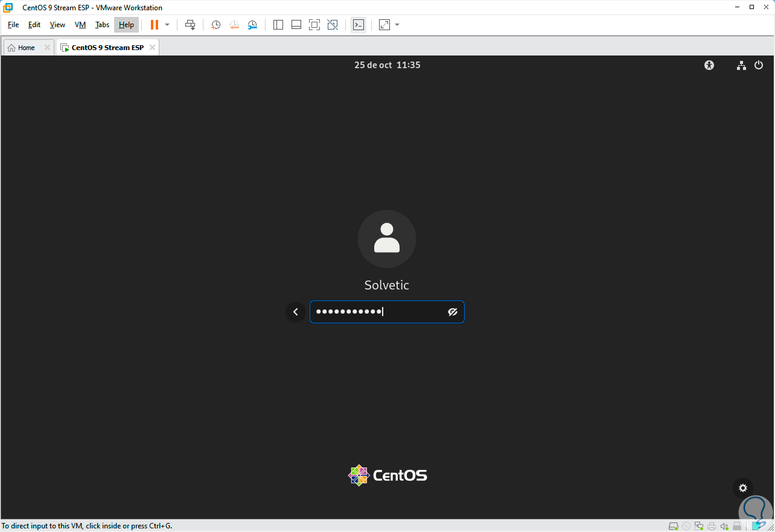
Task: Click the VMware Workstation logo in title bar
Action: [8, 8]
